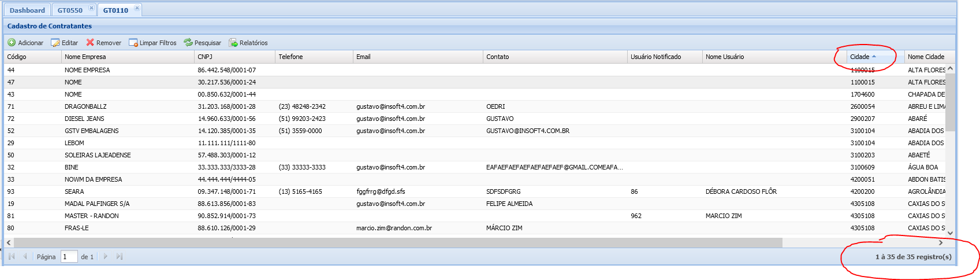Click the Pesquisar button label
The image size is (980, 280).
pyautogui.click(x=208, y=43)
